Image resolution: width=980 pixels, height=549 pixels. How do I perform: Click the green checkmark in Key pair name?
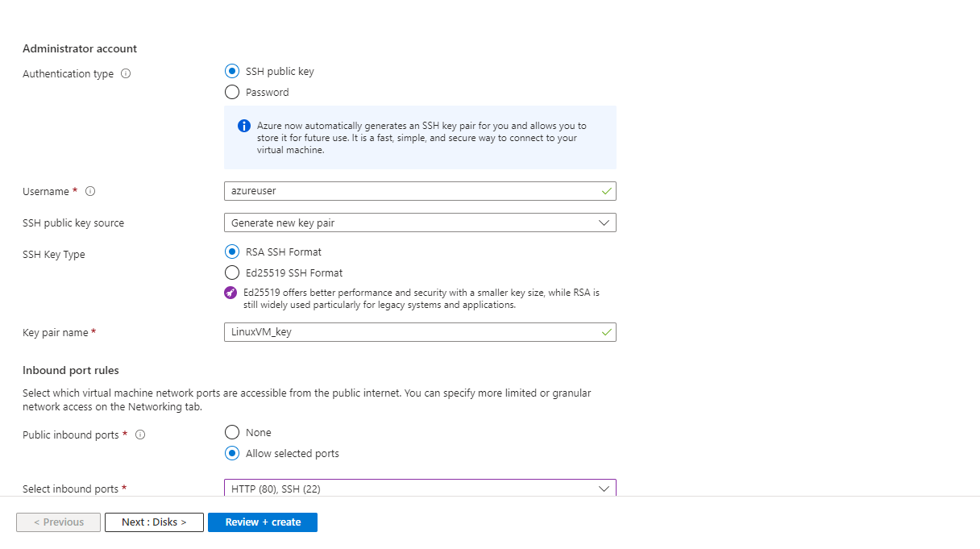(x=606, y=332)
